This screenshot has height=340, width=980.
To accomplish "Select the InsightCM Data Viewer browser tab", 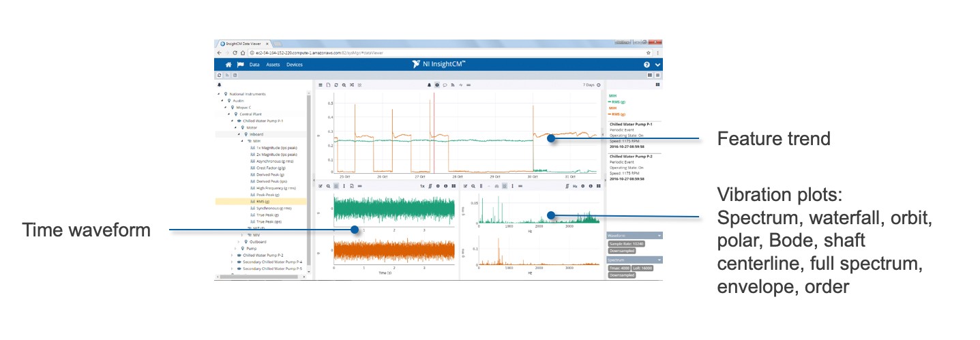I will [245, 44].
